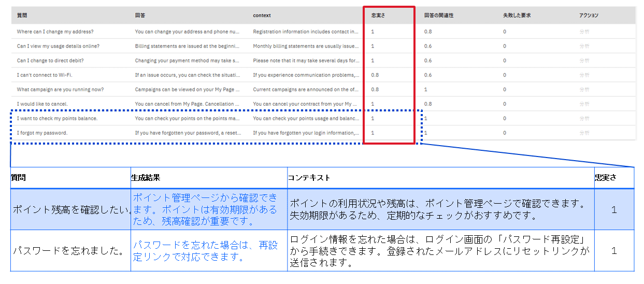Select the 'Where can I change my address?' question

(x=55, y=32)
